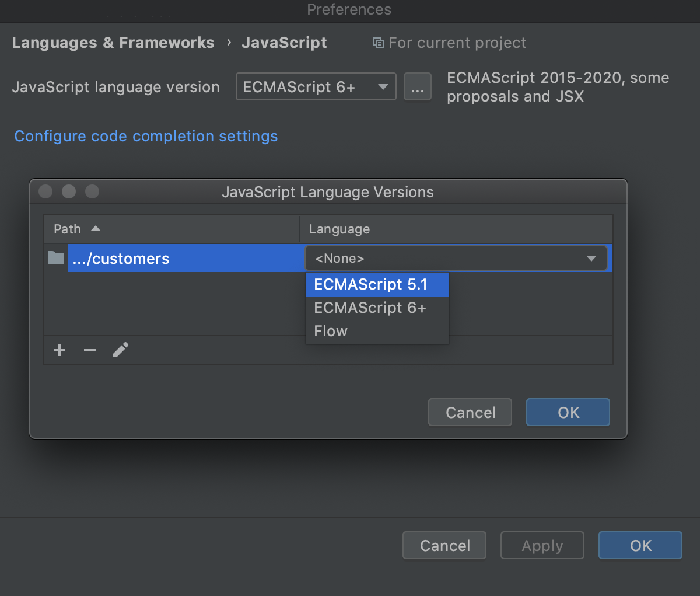Select ECMAScript 6+ in the open list
The height and width of the screenshot is (596, 700).
tap(370, 308)
